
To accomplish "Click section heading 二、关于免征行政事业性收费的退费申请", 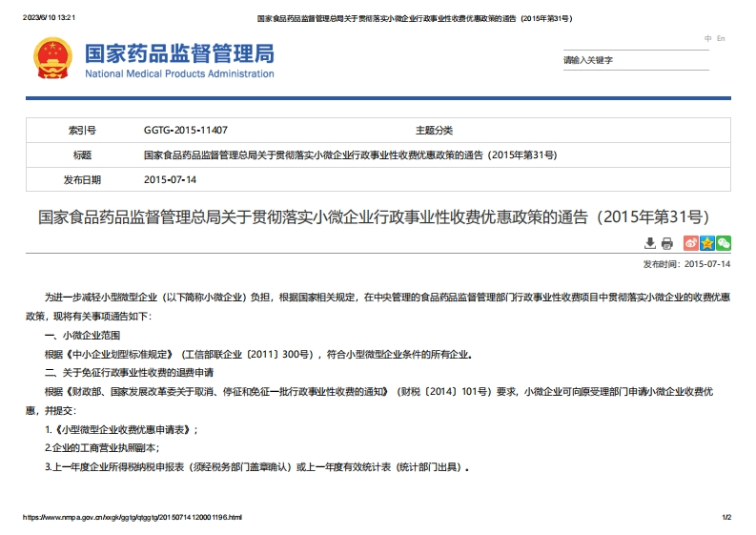I will click(129, 372).
